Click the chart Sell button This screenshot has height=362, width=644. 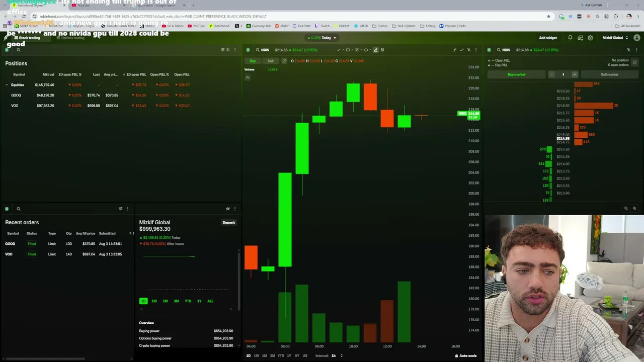click(271, 61)
